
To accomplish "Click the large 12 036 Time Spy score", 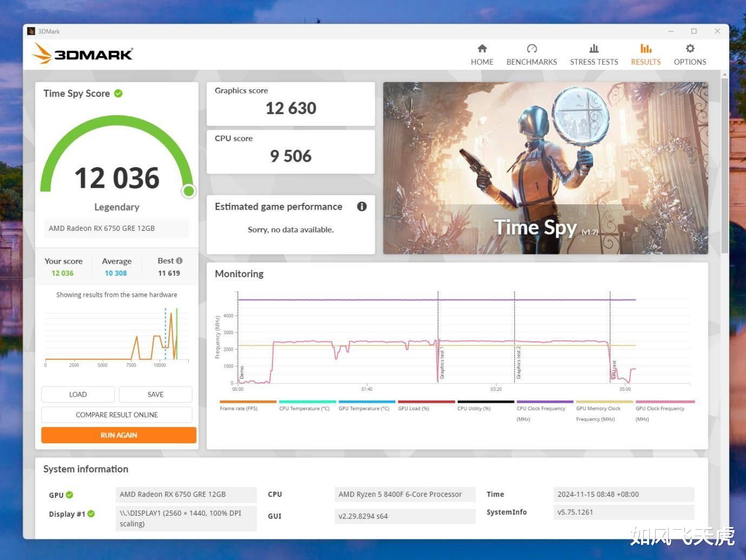I will [x=117, y=178].
